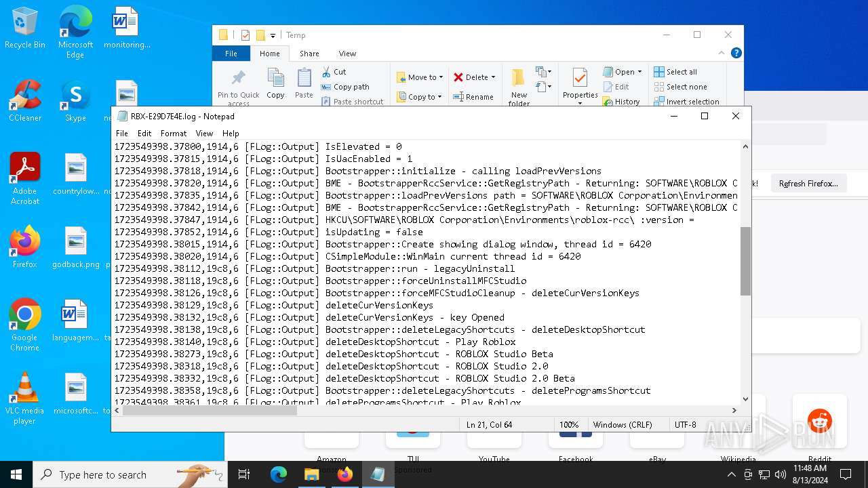Image resolution: width=868 pixels, height=488 pixels.
Task: Click Task View taskbar icon
Action: pos(244,474)
